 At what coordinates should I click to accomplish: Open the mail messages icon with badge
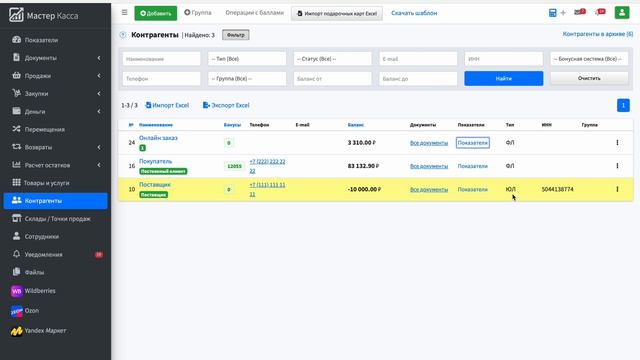click(x=580, y=12)
